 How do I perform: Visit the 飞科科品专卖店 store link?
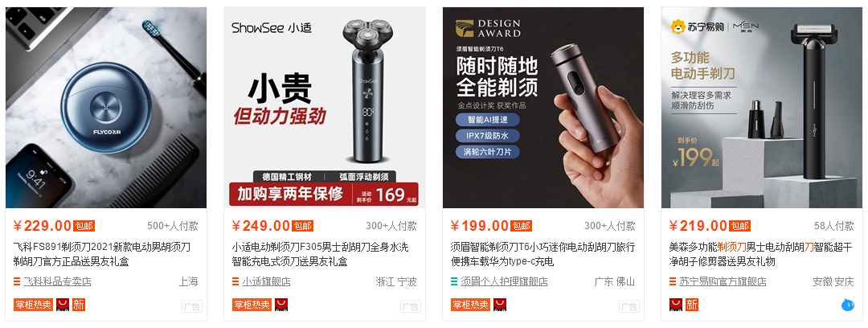pyautogui.click(x=57, y=281)
